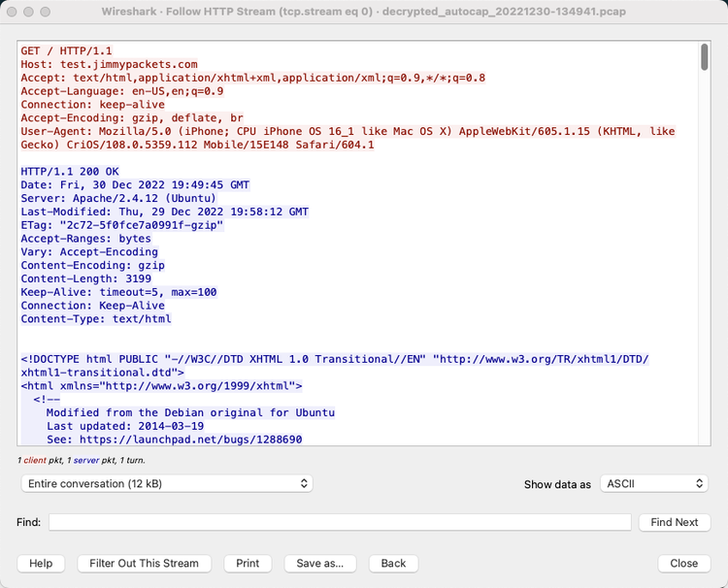The height and width of the screenshot is (588, 728).
Task: Click the 'User-Agent: Mozilla/5.0' line
Action: coord(347,138)
